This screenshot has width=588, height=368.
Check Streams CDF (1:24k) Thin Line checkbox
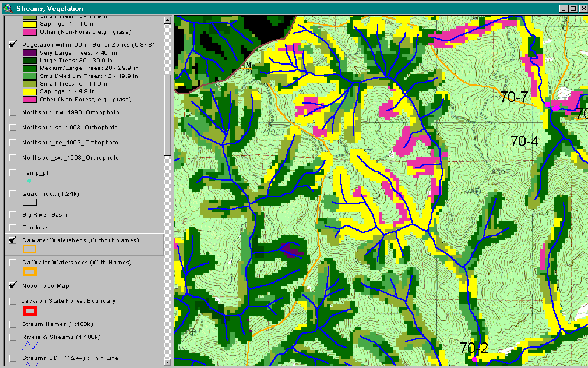[13, 358]
